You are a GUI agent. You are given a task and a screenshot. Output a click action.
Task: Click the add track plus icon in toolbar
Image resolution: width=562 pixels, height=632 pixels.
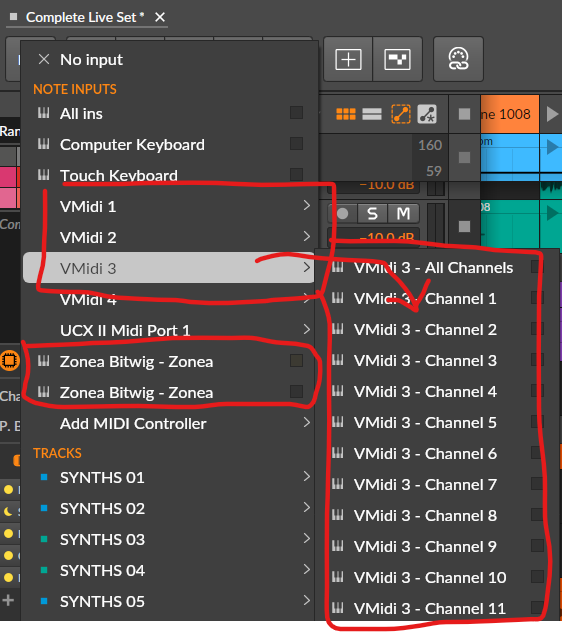point(348,59)
